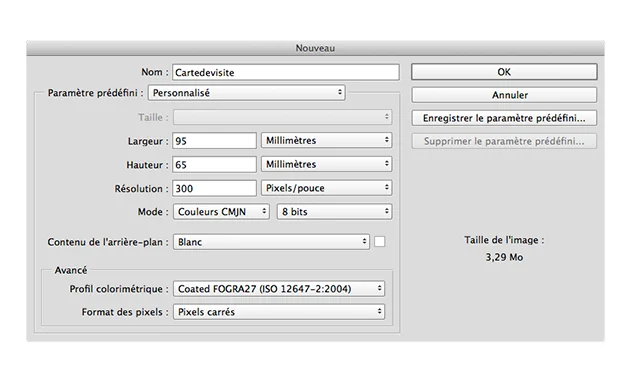Open the Paramètre prédéfini dropdown

point(247,93)
